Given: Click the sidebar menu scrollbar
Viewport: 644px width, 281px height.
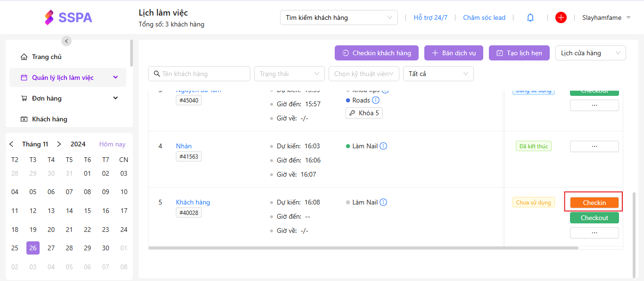Looking at the screenshot, I should pos(132,53).
